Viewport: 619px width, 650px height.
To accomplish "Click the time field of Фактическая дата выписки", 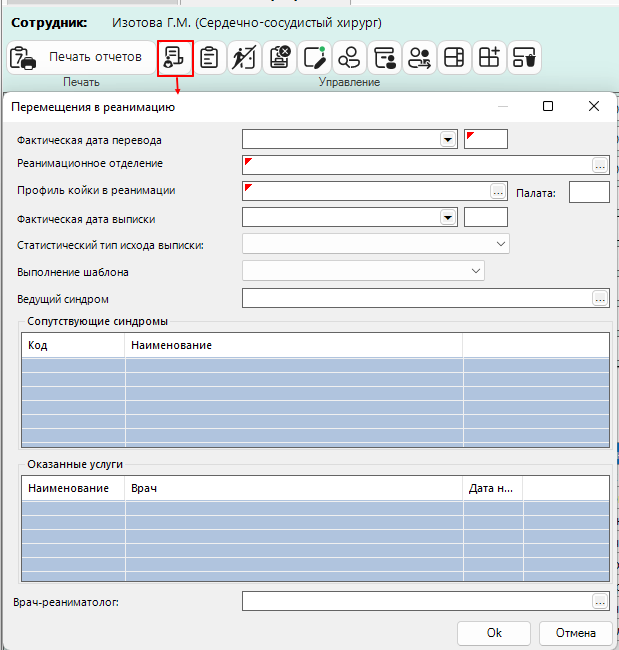I will coord(485,217).
